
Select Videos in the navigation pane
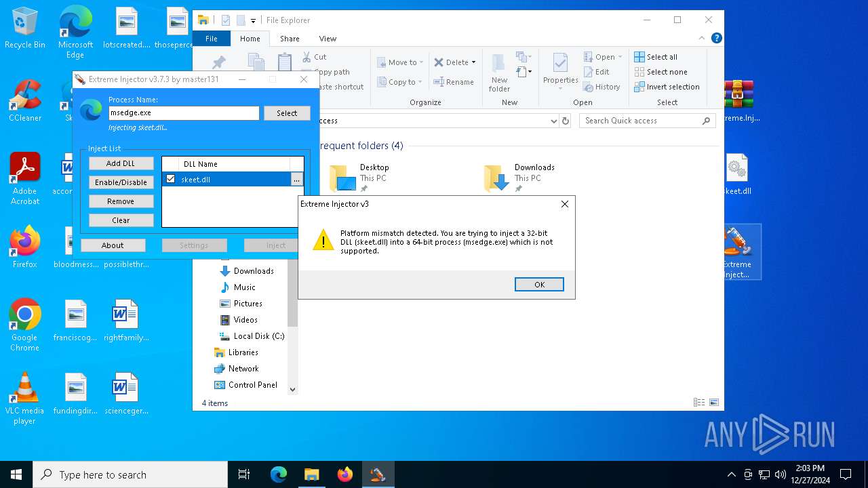coord(239,320)
